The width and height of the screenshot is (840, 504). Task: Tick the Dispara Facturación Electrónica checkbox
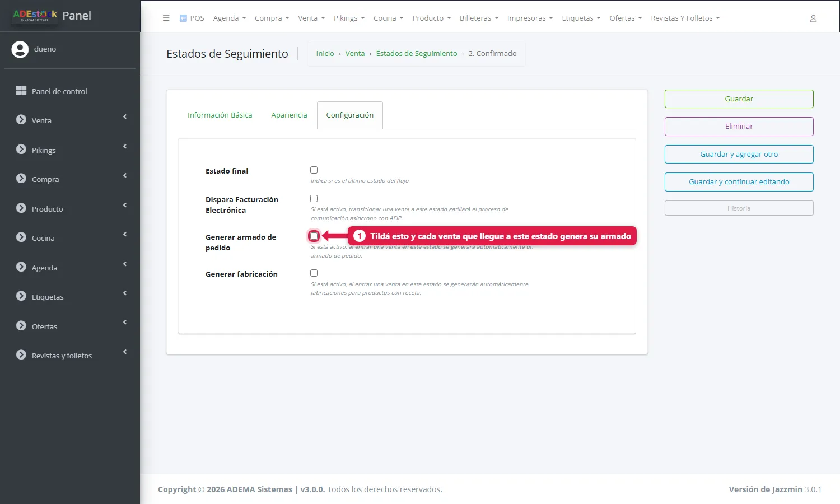pos(314,199)
